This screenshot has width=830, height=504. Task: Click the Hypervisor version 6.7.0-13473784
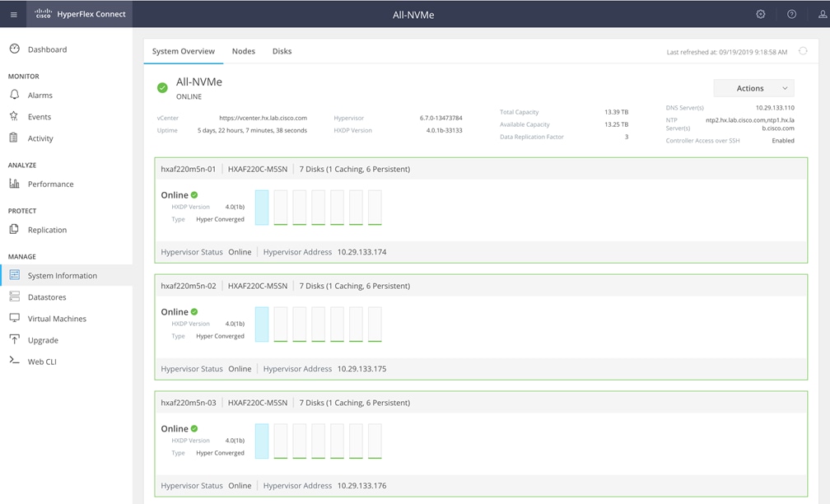(441, 118)
